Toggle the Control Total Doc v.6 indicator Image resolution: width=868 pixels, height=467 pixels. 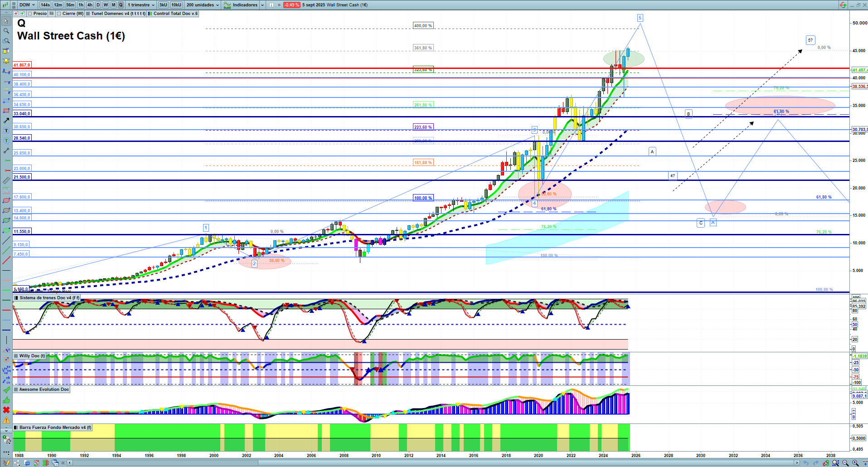pos(150,14)
